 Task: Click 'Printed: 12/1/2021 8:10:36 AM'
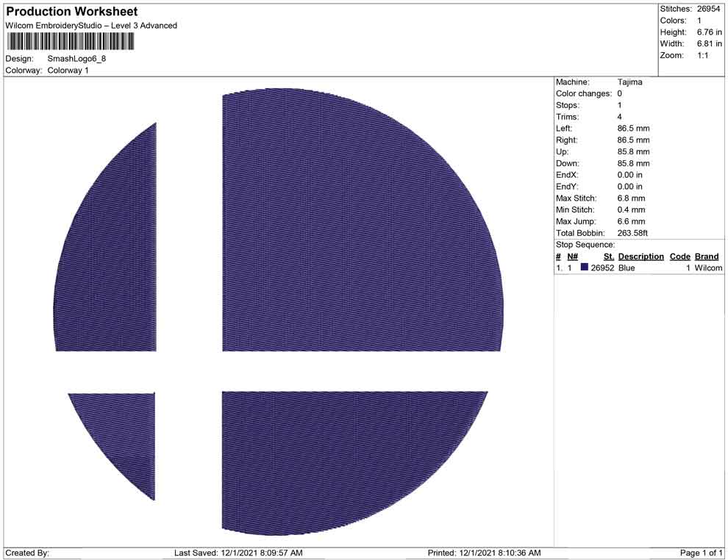tap(485, 553)
